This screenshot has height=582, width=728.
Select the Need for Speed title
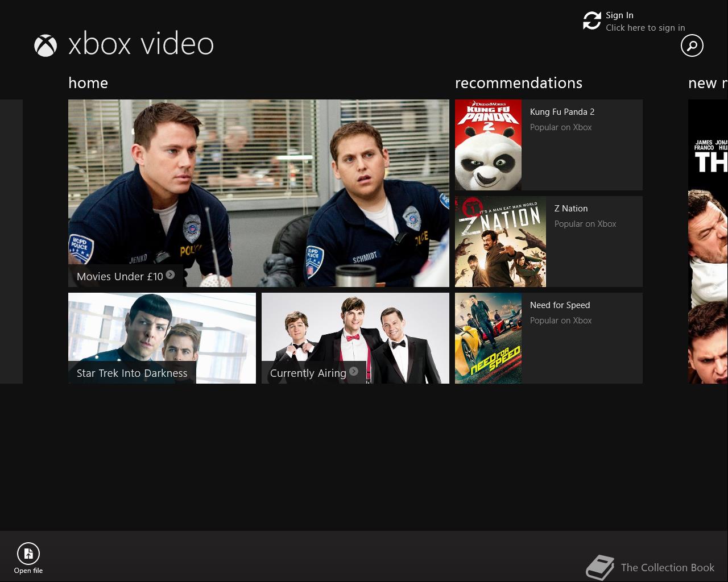coord(560,305)
